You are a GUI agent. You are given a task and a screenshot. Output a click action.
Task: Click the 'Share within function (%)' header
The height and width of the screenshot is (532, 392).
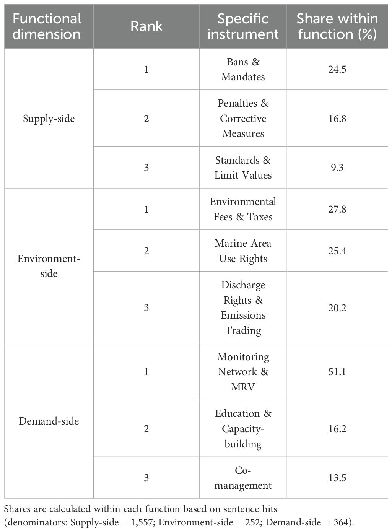[x=337, y=26]
